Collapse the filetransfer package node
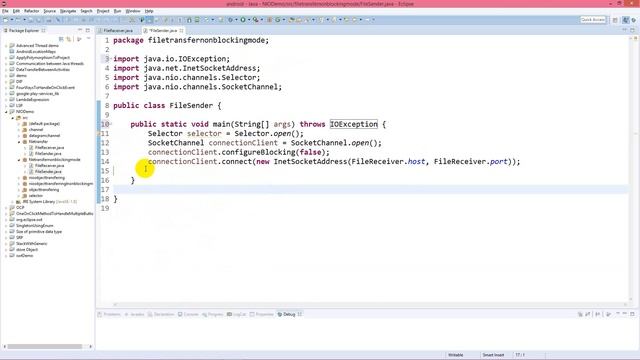The image size is (640, 360). (x=19, y=142)
